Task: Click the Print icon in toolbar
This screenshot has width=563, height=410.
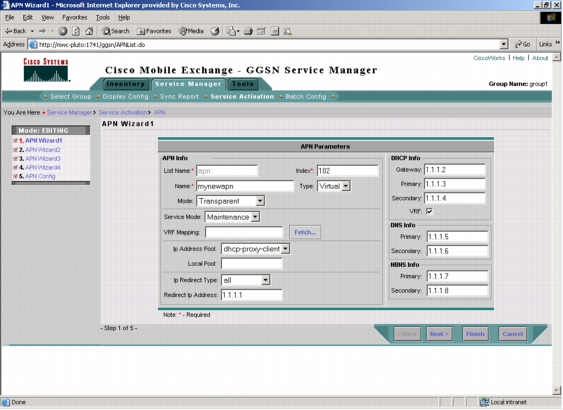Action: click(248, 31)
